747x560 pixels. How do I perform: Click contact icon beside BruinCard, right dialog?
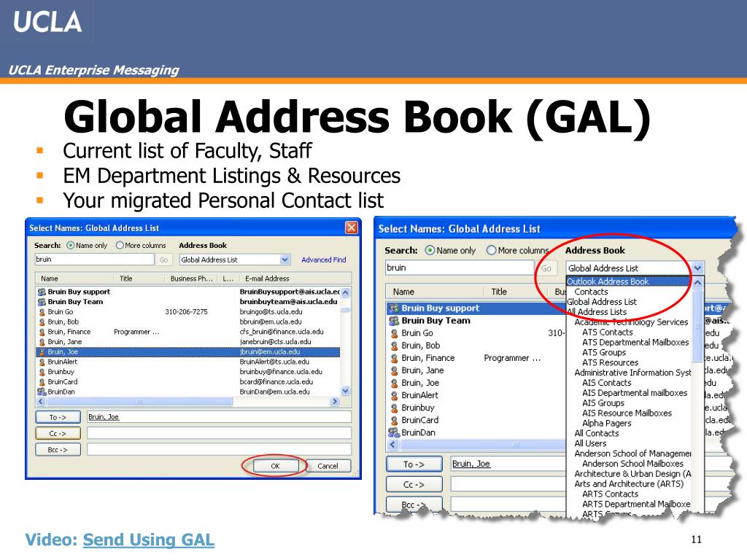click(394, 421)
